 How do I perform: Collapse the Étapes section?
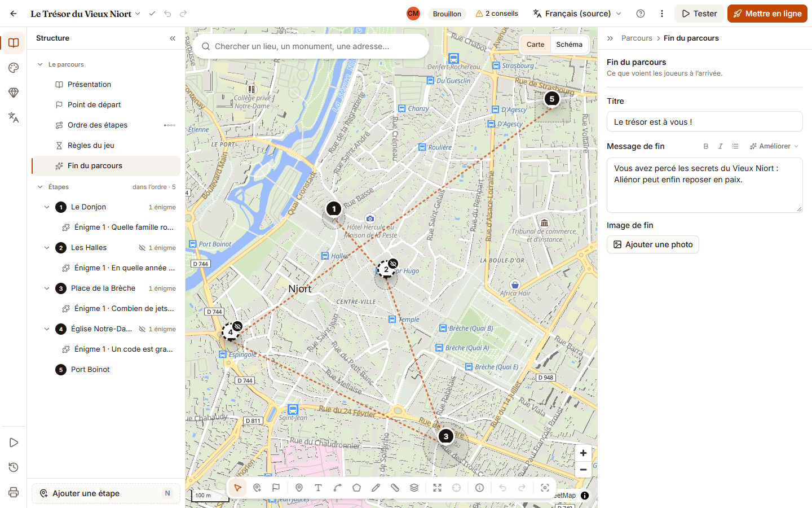pyautogui.click(x=40, y=187)
